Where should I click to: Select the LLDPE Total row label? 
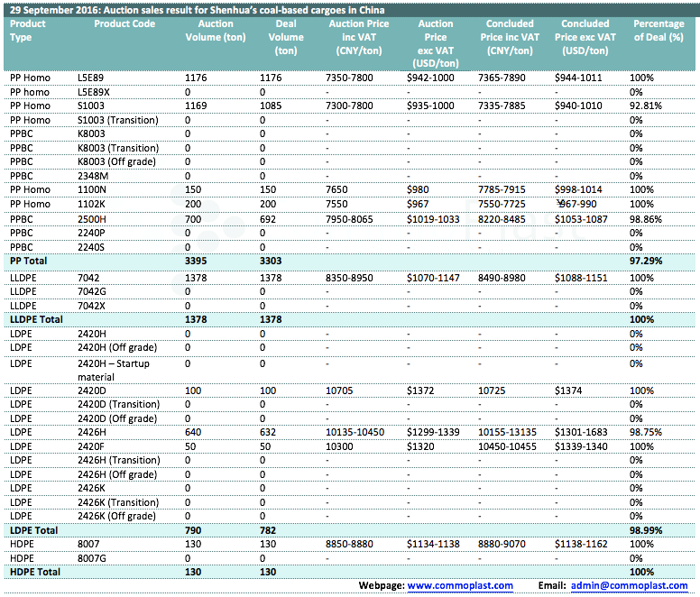point(35,319)
